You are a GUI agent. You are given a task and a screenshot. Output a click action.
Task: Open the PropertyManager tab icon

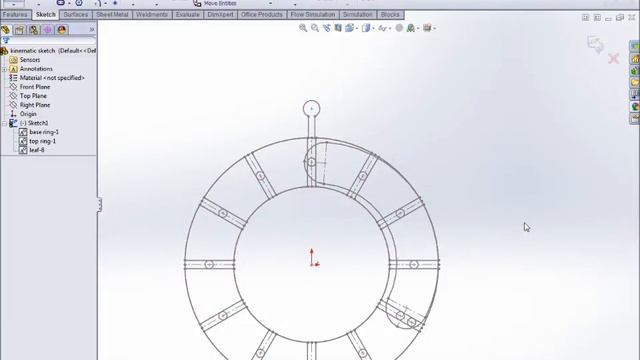click(20, 30)
